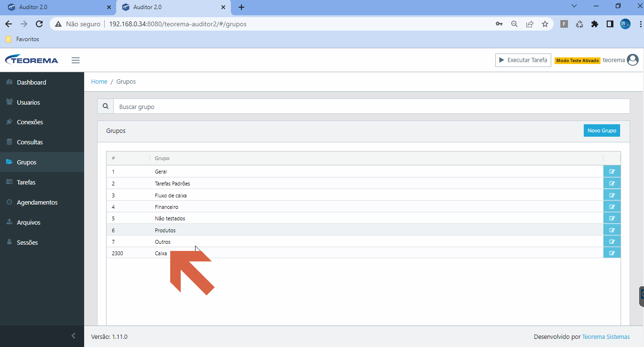The image size is (644, 347).
Task: Click the Grupo column header
Action: 162,158
